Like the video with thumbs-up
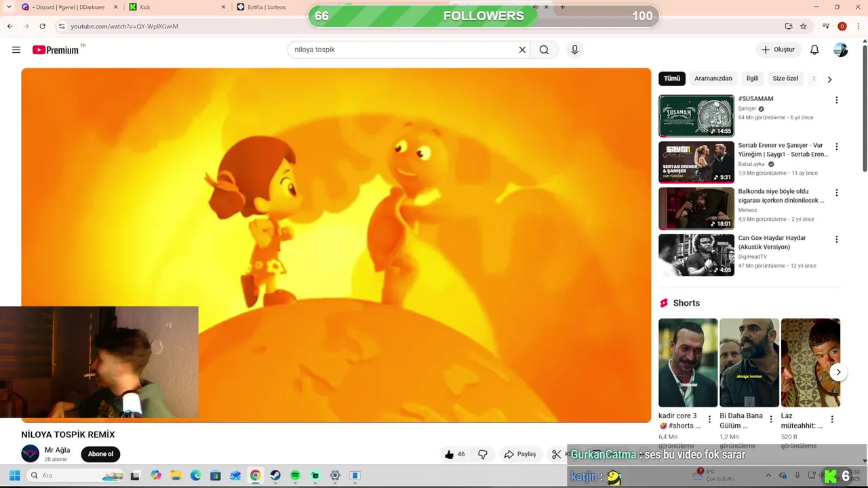868x488 pixels. tap(455, 454)
